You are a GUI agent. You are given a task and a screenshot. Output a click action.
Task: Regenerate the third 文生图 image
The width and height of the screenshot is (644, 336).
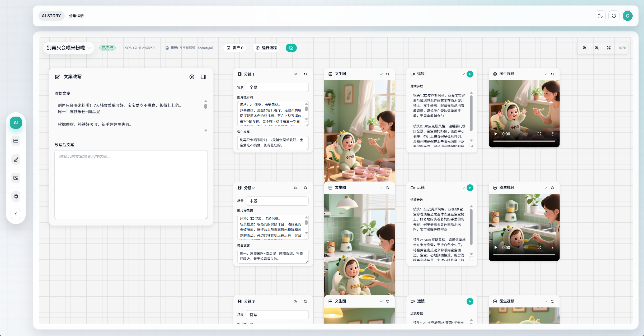388,301
